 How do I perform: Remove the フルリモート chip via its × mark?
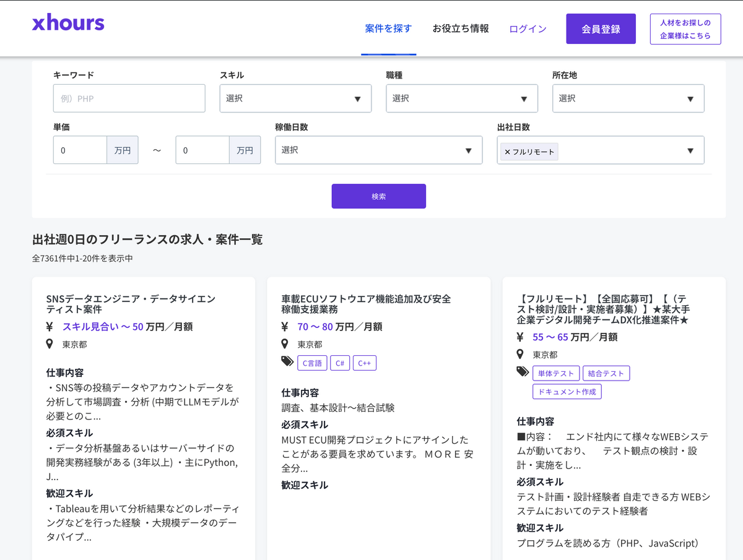508,152
